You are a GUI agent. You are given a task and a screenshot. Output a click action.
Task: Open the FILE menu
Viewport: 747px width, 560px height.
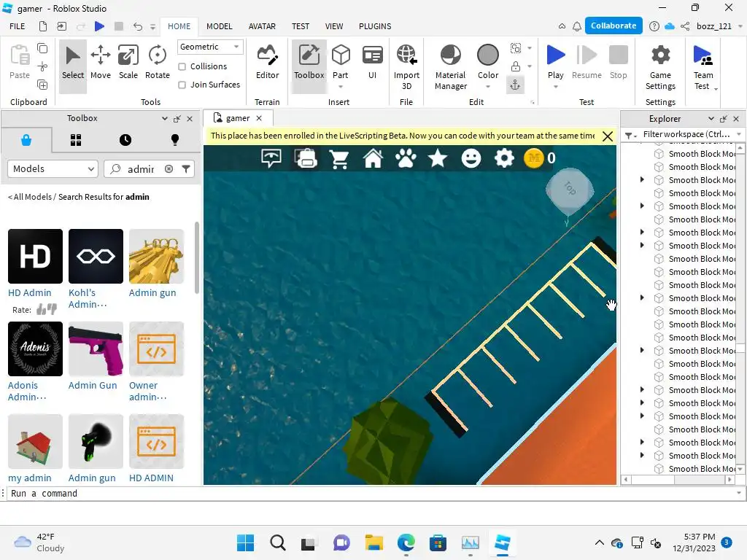click(x=18, y=26)
